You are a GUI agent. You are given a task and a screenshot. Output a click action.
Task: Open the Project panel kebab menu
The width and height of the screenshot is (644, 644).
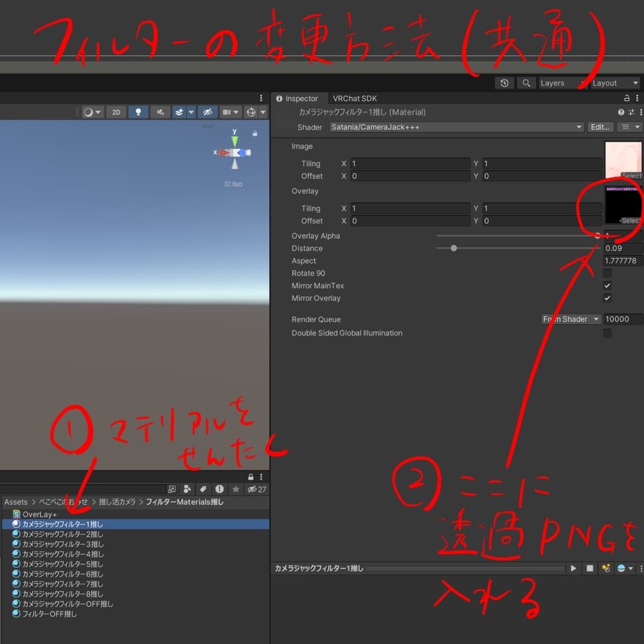tap(261, 477)
